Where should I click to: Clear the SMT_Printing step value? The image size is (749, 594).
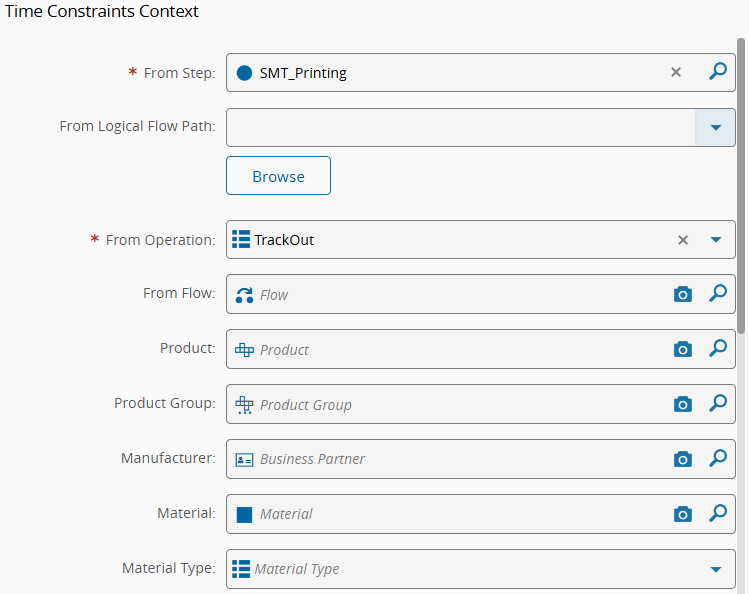676,72
